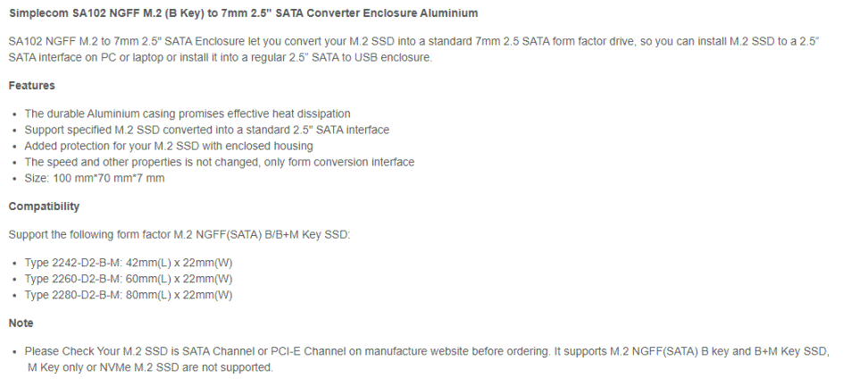
Task: Click the Size 100 mm*70 mm*7 mm line
Action: click(x=94, y=178)
